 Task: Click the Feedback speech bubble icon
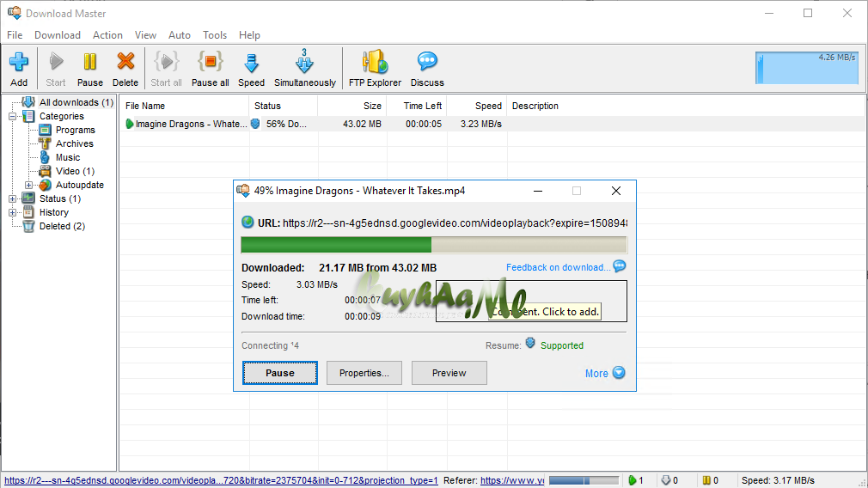pos(620,266)
